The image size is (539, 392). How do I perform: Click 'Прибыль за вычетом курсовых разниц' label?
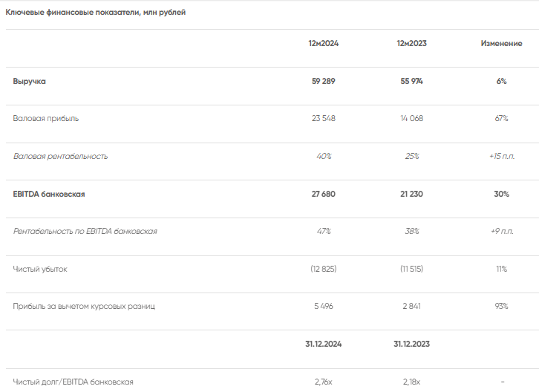(84, 306)
